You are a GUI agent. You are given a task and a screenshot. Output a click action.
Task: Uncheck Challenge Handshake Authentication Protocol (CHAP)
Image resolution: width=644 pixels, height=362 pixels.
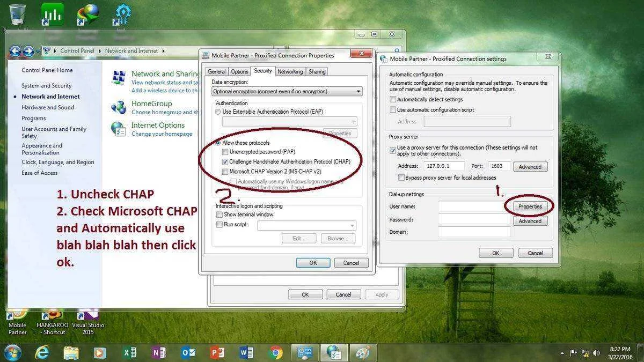click(225, 162)
